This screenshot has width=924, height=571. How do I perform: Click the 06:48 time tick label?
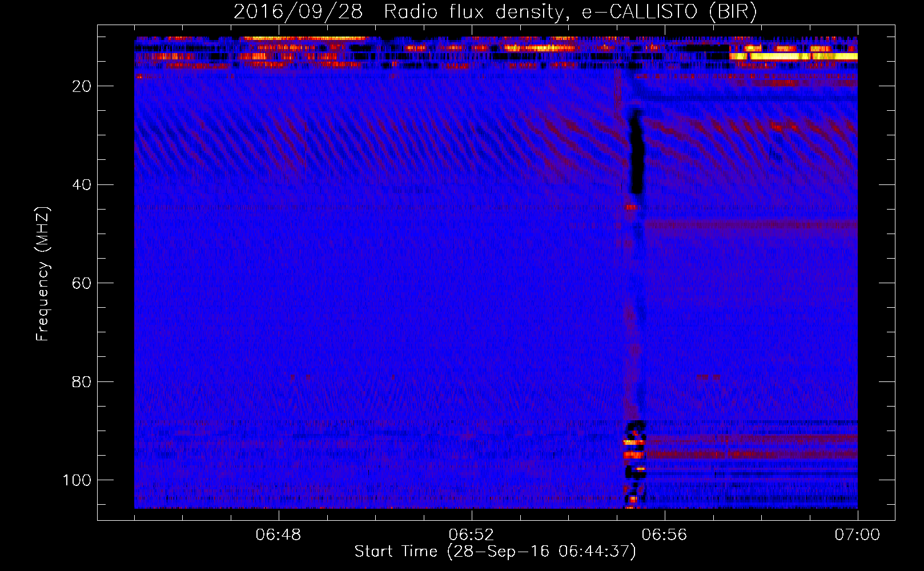click(x=278, y=535)
